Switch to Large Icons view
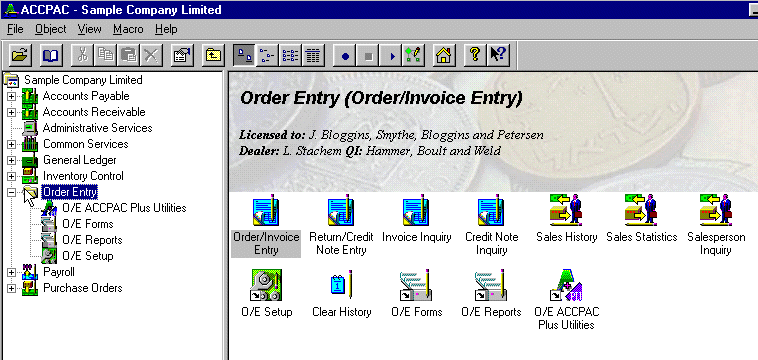758x360 pixels. pyautogui.click(x=244, y=55)
